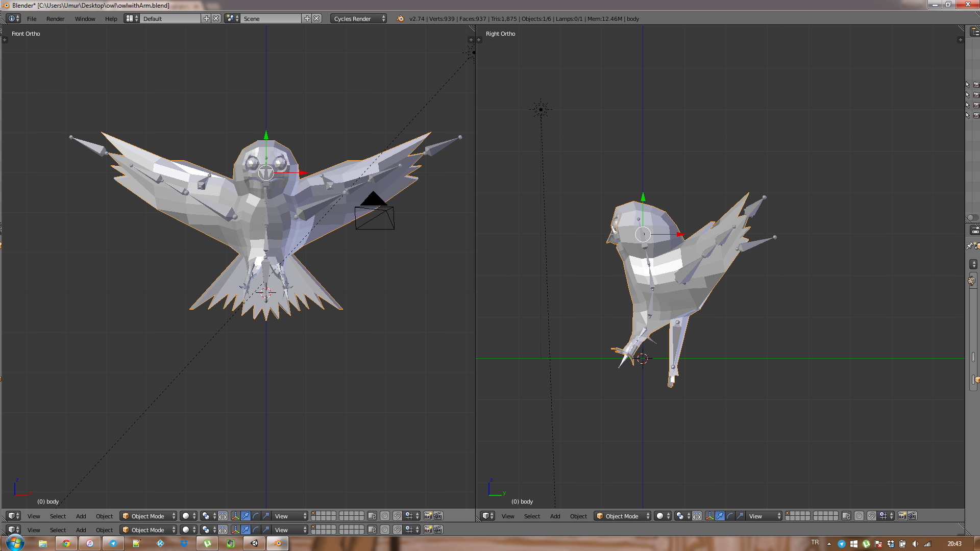
Task: Select rotate manipulator in Front Ortho header
Action: coord(256,516)
